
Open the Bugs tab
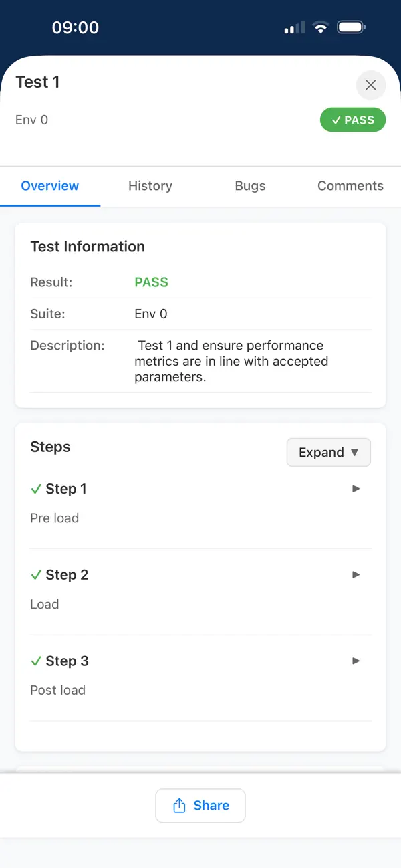250,186
